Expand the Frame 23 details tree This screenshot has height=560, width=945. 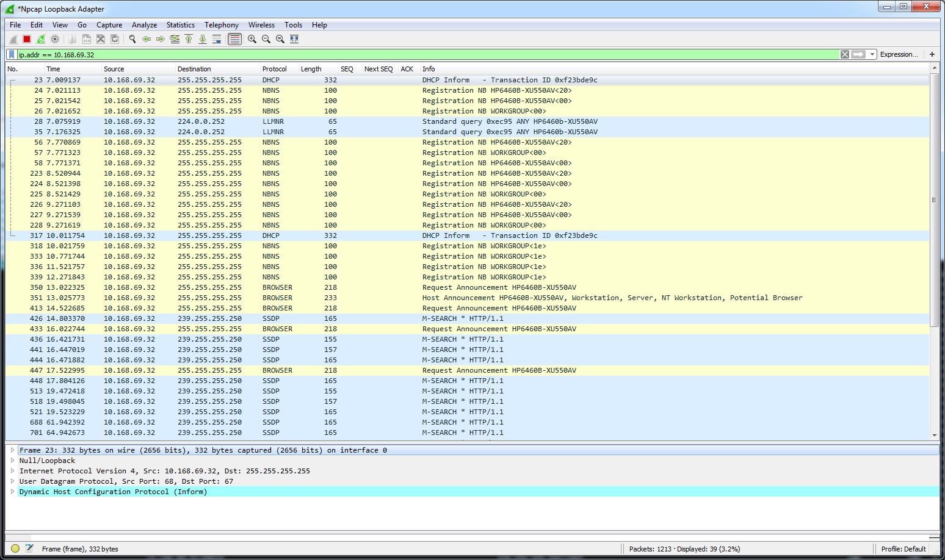pyautogui.click(x=12, y=450)
